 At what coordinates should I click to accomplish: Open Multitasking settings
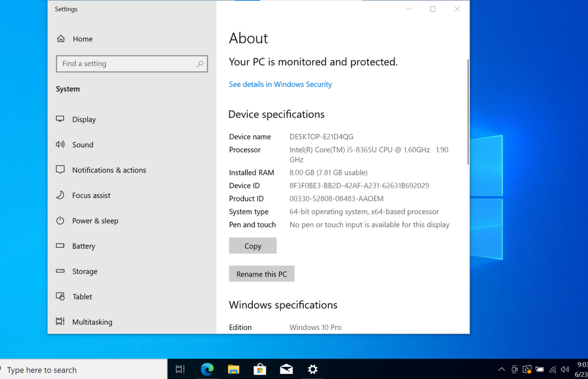[92, 322]
